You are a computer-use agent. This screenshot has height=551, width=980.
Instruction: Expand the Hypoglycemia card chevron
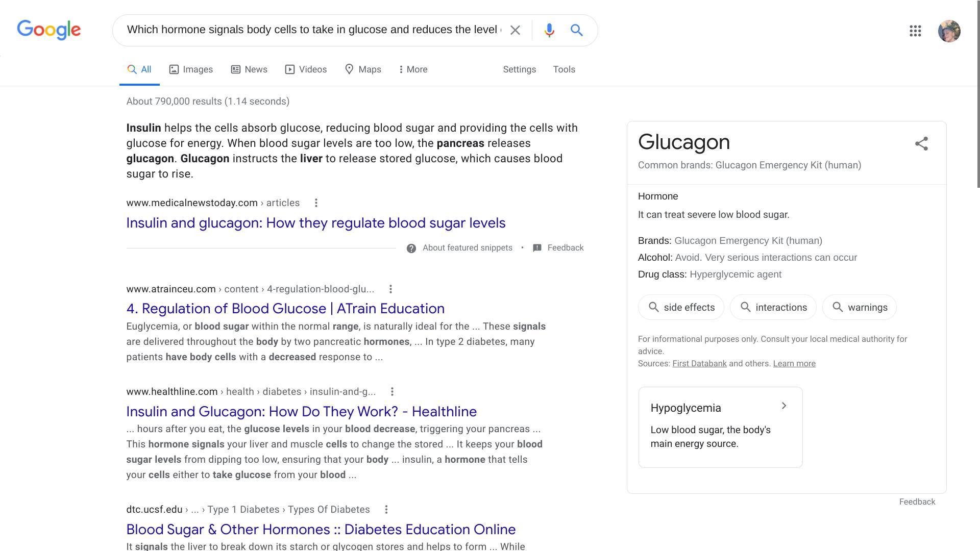click(x=784, y=406)
